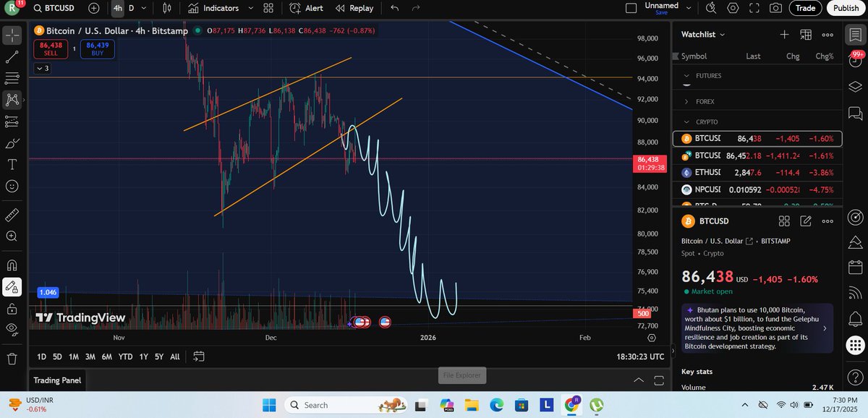868x418 pixels.
Task: Open the patterns drawing tool group
Action: click(12, 100)
